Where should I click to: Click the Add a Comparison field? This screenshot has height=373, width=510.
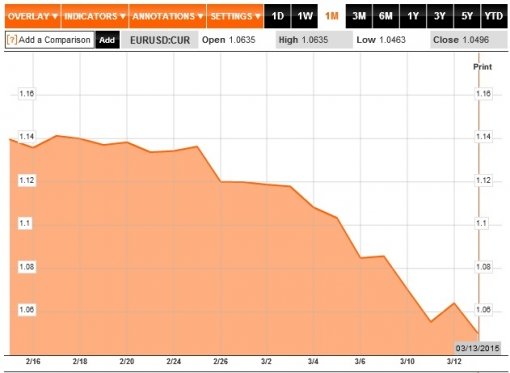(x=50, y=40)
